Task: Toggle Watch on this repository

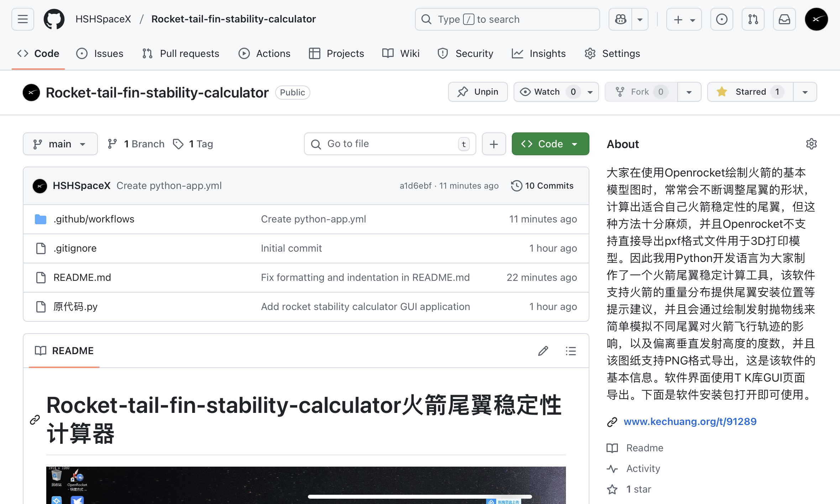Action: [547, 92]
